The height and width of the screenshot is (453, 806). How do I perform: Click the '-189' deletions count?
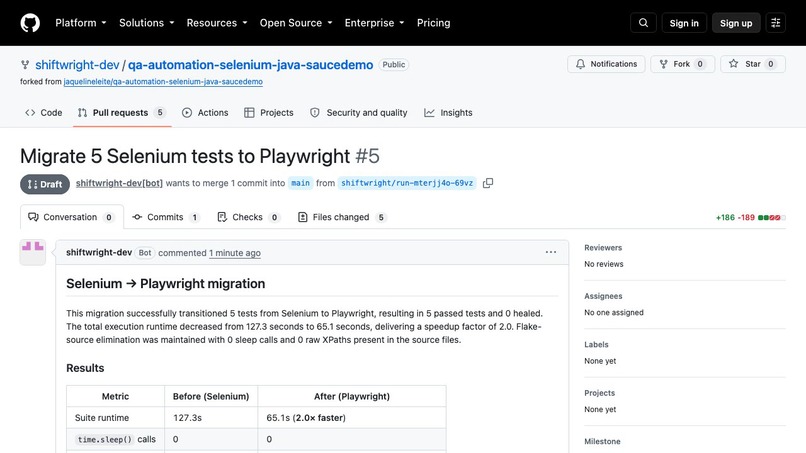pos(746,218)
